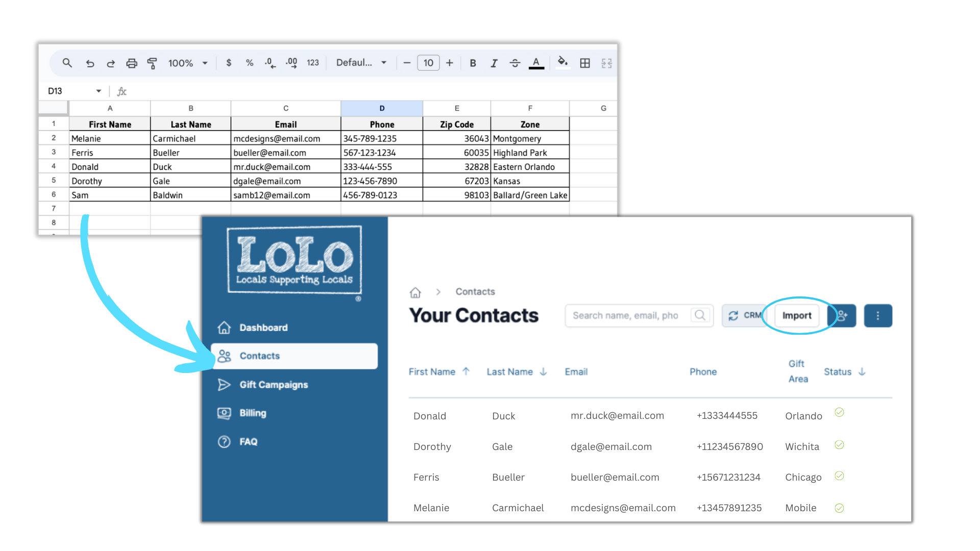
Task: Toggle bold formatting button
Action: (x=473, y=63)
